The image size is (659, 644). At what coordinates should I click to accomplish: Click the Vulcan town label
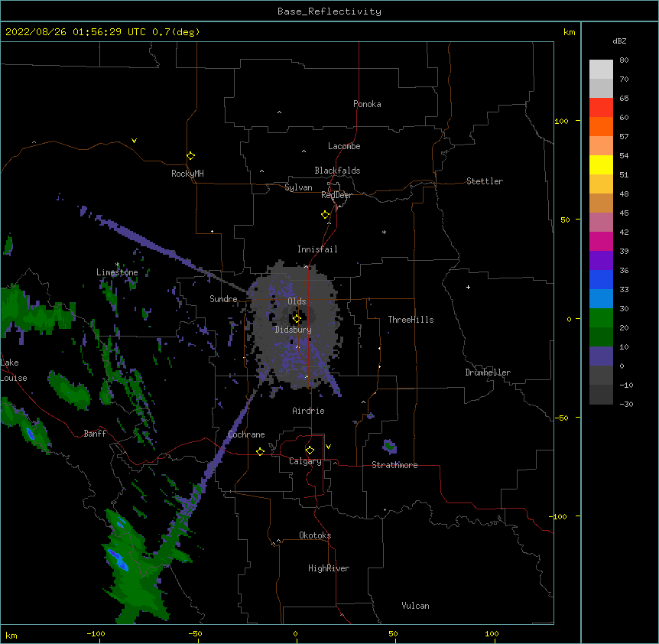(x=415, y=606)
